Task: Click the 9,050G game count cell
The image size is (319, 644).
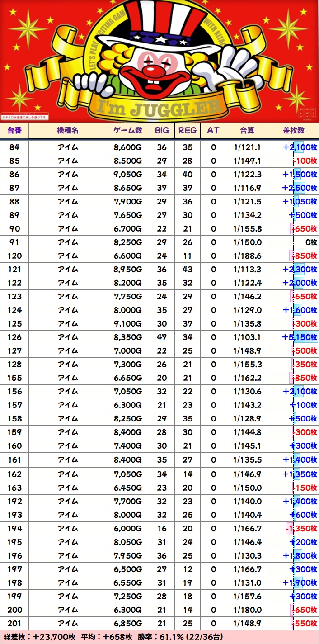Action: [x=128, y=175]
